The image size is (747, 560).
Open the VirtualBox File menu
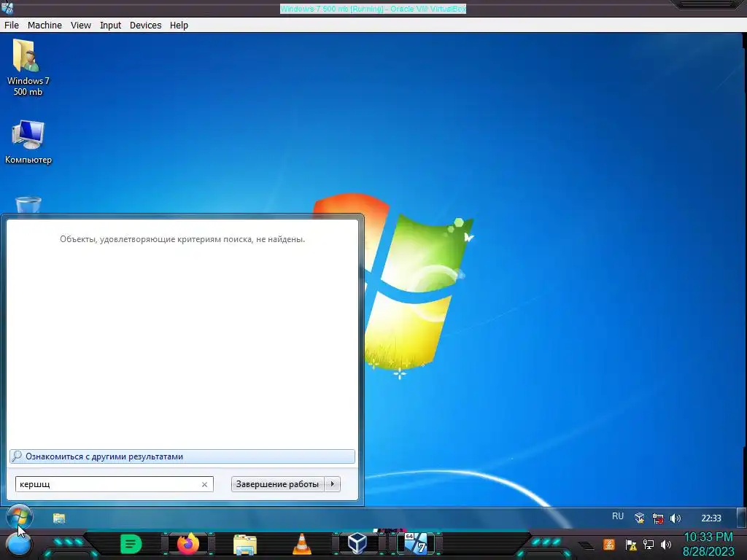tap(12, 26)
